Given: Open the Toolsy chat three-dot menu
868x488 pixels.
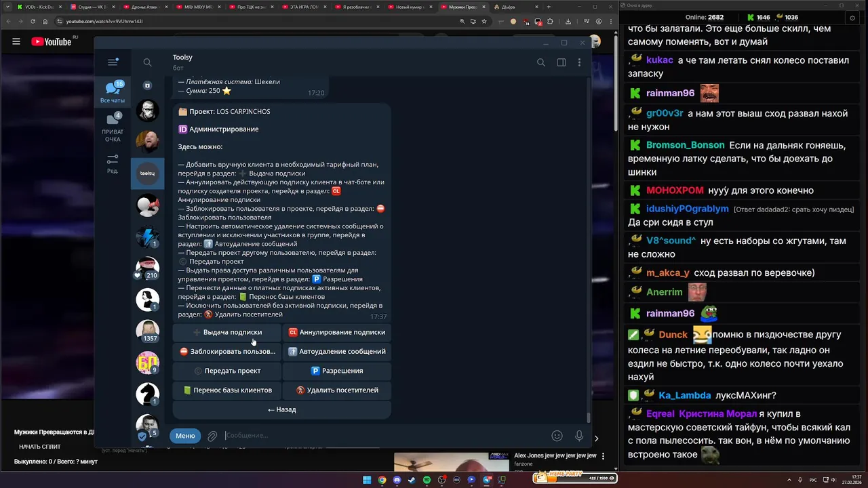Looking at the screenshot, I should pyautogui.click(x=579, y=62).
